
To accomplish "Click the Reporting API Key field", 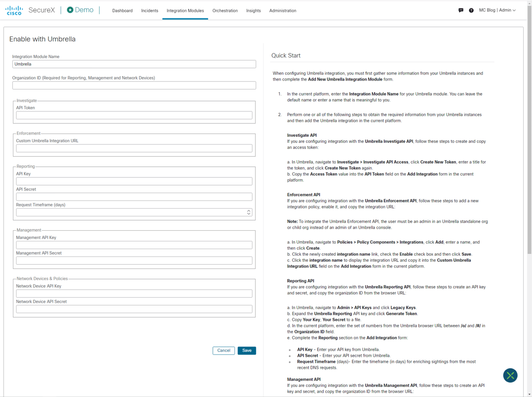I will tap(134, 181).
